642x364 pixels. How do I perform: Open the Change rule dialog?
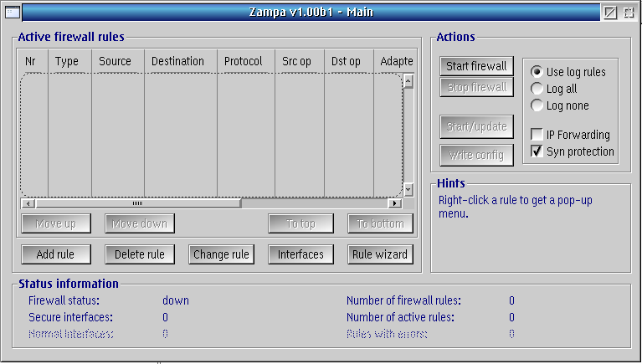point(221,254)
